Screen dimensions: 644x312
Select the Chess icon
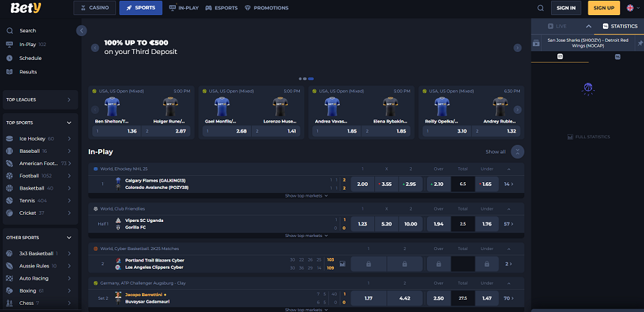pos(9,303)
